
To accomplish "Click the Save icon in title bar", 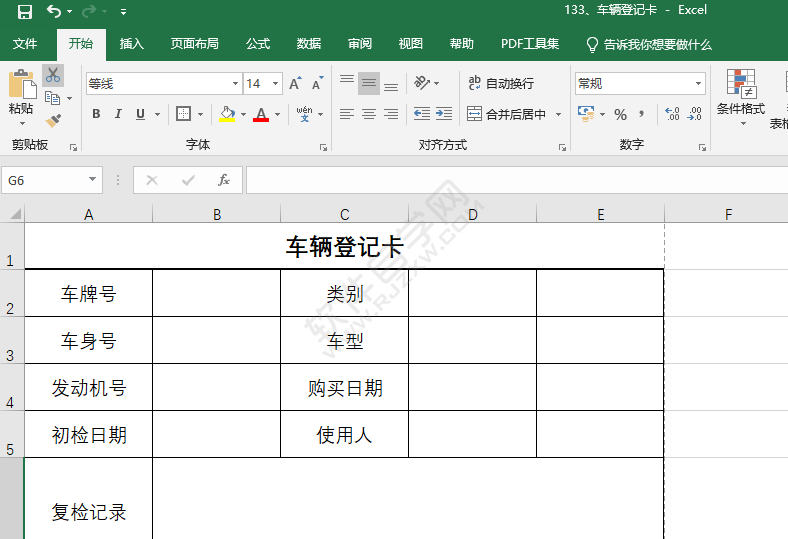I will [24, 11].
